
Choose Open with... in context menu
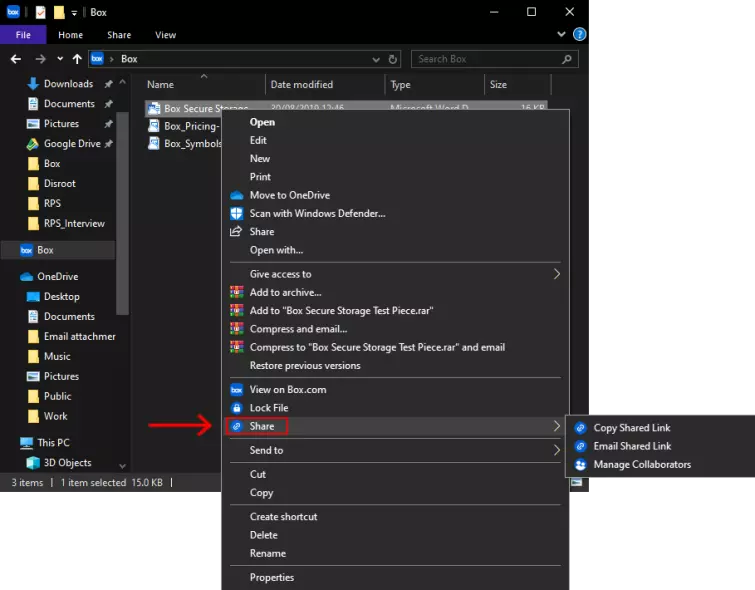pos(276,250)
